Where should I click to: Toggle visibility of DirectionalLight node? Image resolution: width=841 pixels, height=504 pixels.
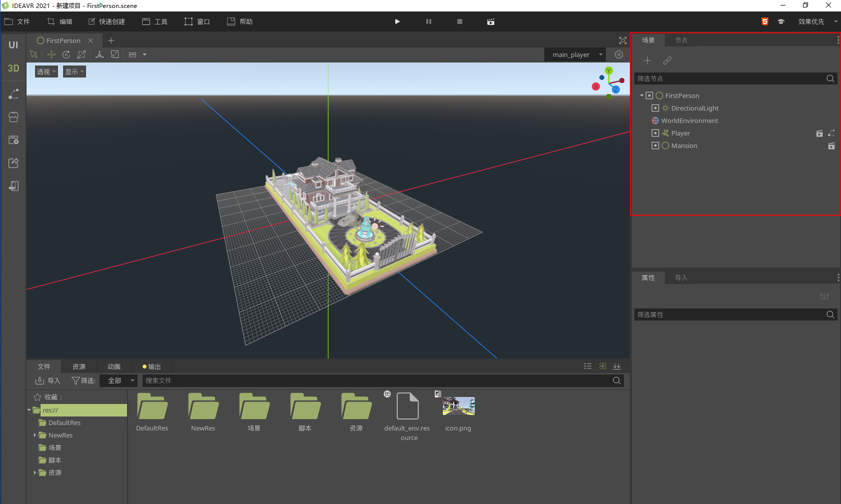(655, 108)
